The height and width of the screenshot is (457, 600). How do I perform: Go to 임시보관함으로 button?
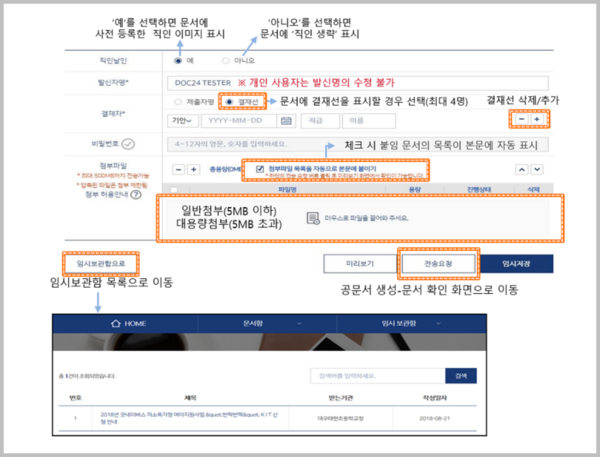coord(101,263)
